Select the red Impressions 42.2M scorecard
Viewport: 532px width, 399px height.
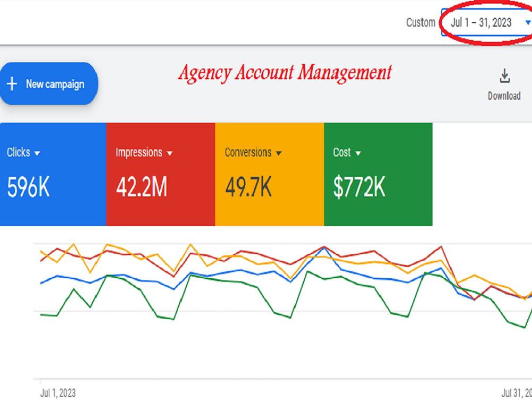point(161,174)
